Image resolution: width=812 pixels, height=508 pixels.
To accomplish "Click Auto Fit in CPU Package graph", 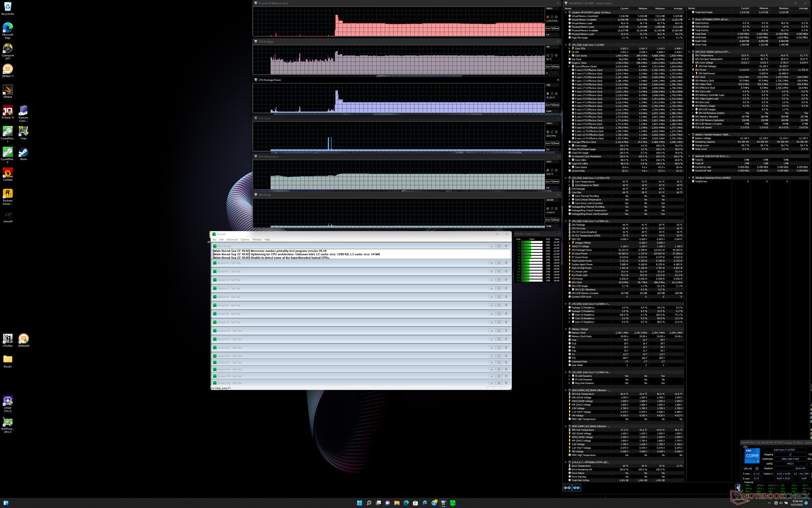I will [549, 66].
